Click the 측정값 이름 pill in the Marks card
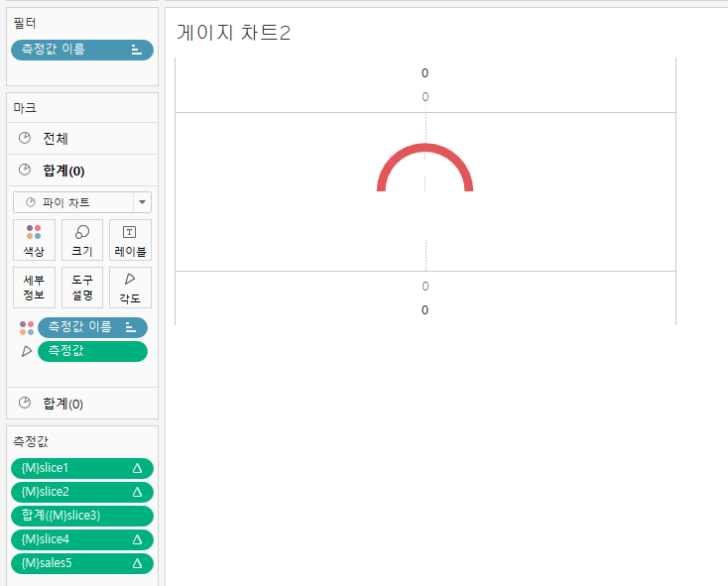 (92, 327)
